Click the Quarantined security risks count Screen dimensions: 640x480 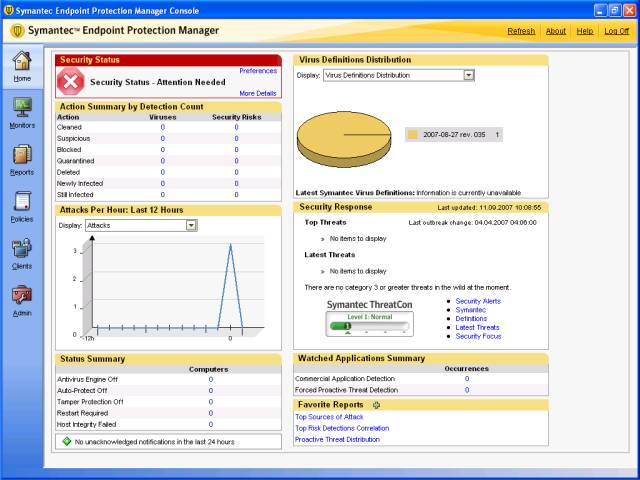236,161
